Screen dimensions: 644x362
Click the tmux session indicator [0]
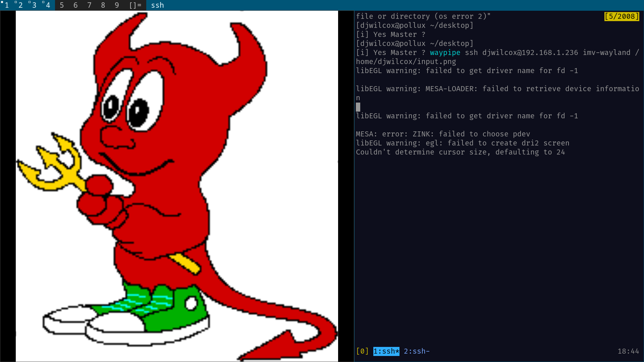(x=362, y=351)
